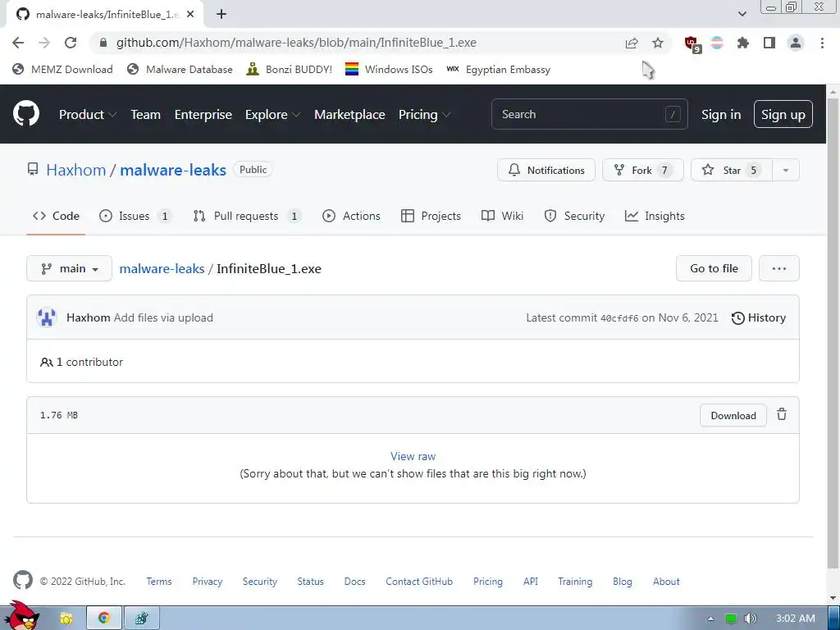The height and width of the screenshot is (630, 840).
Task: Click the Sign up button
Action: coord(783,114)
